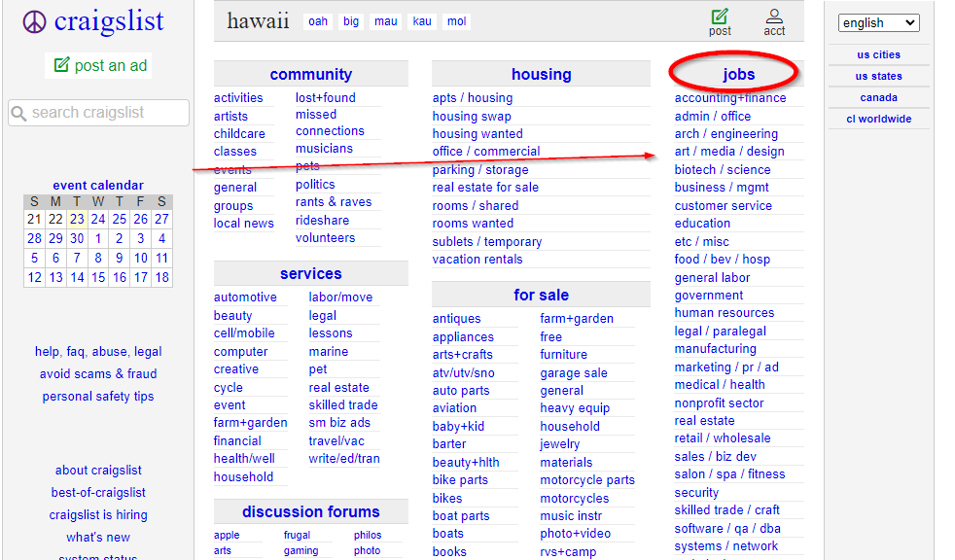This screenshot has width=955, height=560.
Task: Open 'automotive' services
Action: point(245,297)
